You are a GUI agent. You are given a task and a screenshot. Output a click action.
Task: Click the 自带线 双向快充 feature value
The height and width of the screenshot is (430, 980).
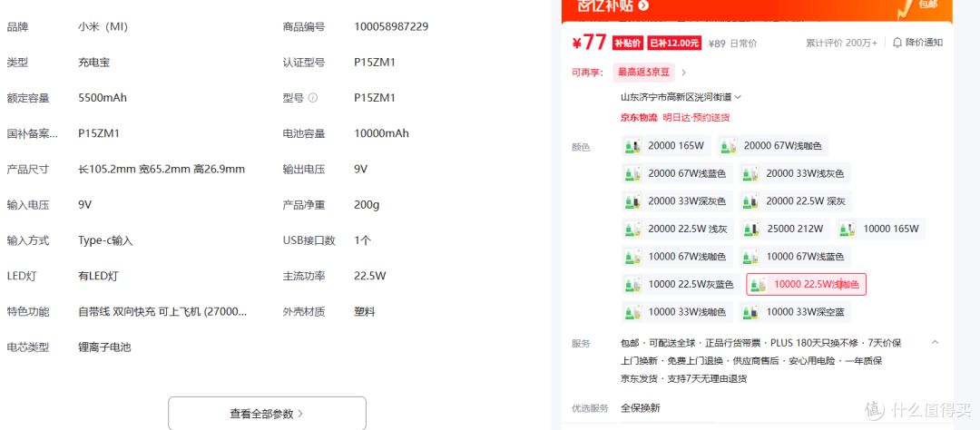(162, 312)
